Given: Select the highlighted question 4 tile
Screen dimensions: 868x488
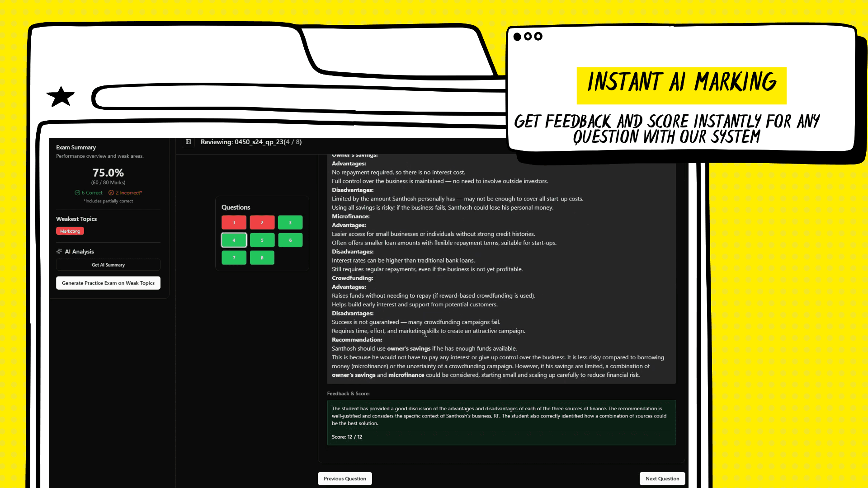Looking at the screenshot, I should click(234, 240).
